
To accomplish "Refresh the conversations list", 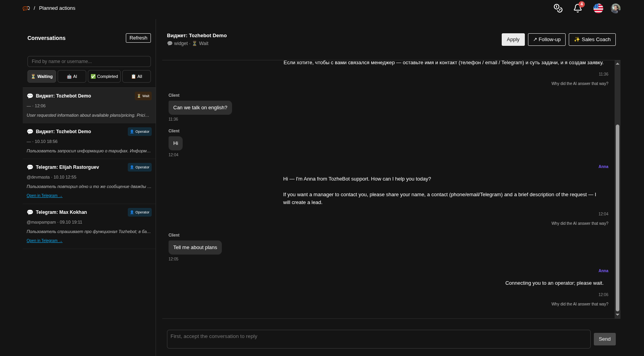I will click(138, 38).
